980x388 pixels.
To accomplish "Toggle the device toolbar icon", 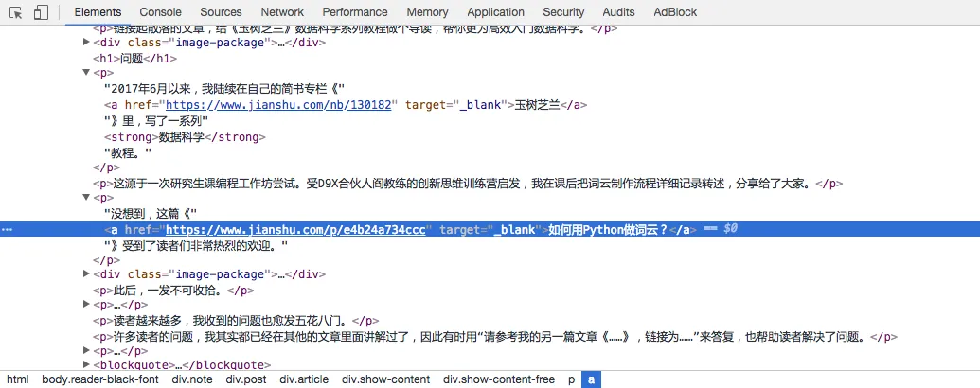I will point(41,12).
